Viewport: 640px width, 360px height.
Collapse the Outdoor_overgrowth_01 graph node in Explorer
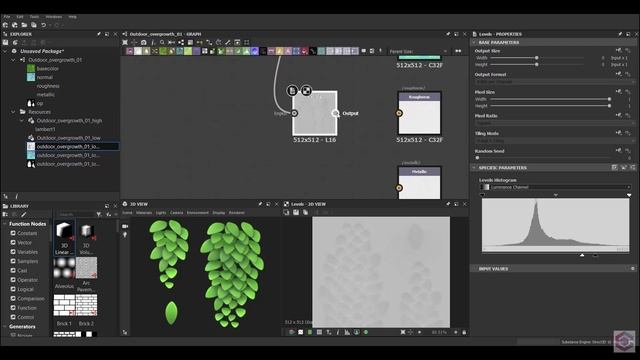click(13, 60)
